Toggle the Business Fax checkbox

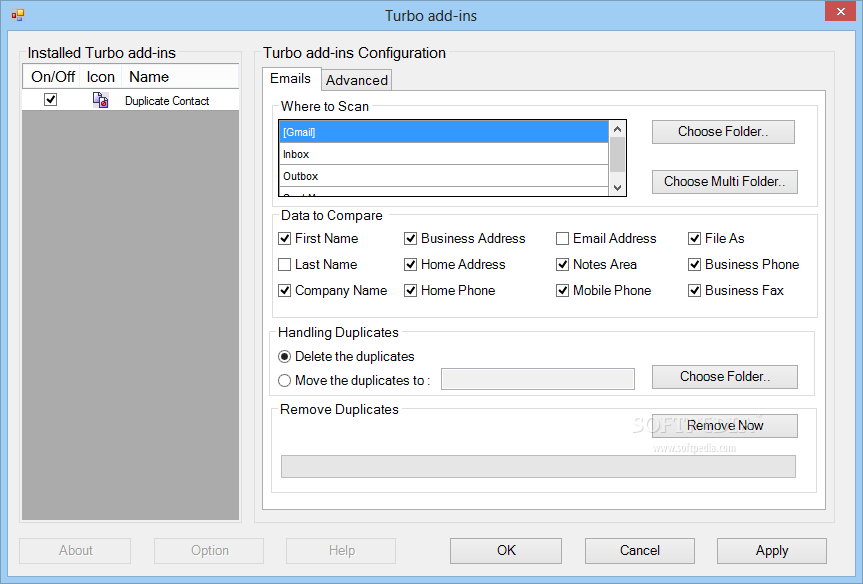[695, 291]
